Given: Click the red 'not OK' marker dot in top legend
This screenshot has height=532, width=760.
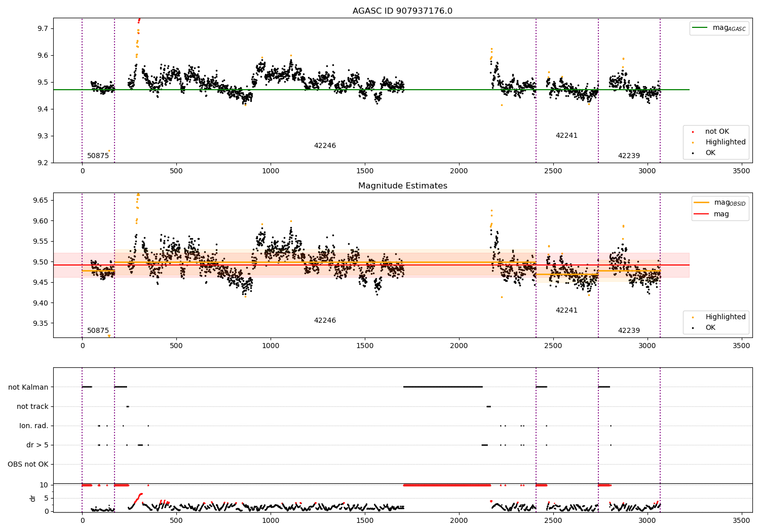Looking at the screenshot, I should (693, 132).
